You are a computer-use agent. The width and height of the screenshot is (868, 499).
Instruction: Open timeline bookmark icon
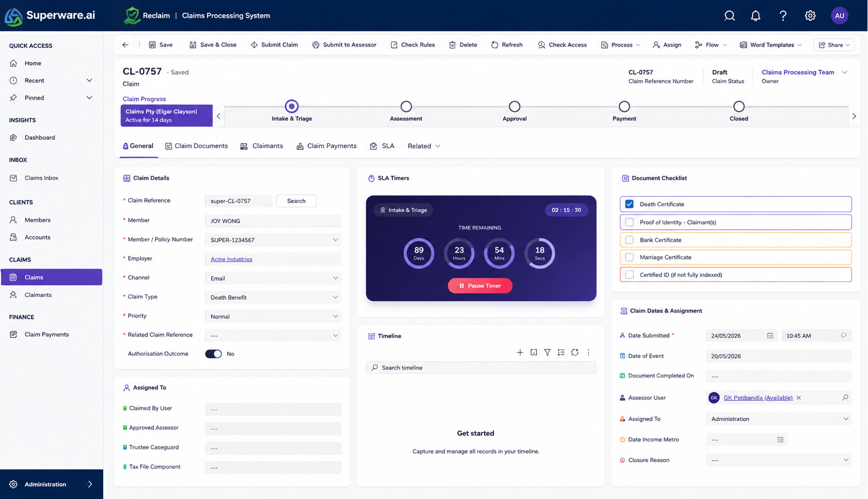[534, 353]
